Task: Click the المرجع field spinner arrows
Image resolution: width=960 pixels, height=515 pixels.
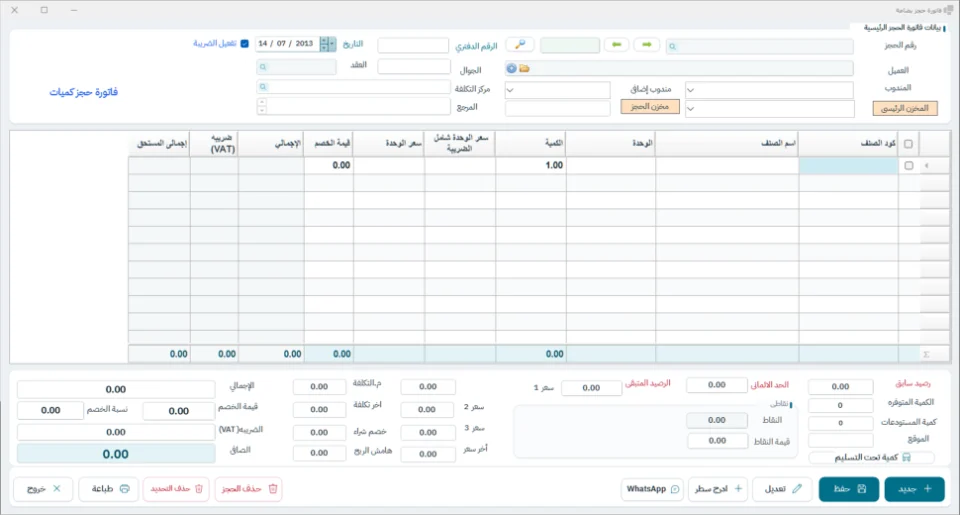Action: click(x=262, y=107)
